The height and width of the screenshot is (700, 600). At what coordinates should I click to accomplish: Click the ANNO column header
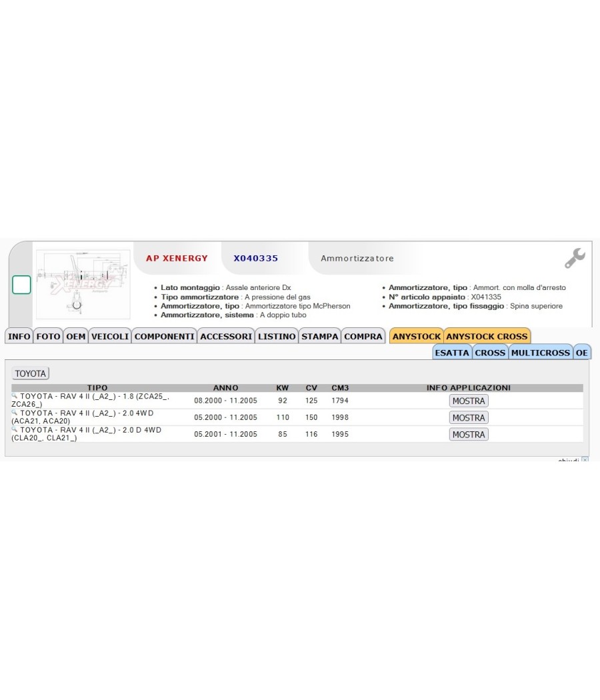point(226,387)
